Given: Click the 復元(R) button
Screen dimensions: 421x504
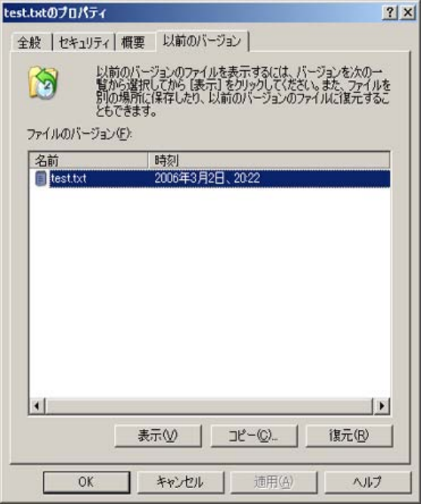Looking at the screenshot, I should [349, 436].
